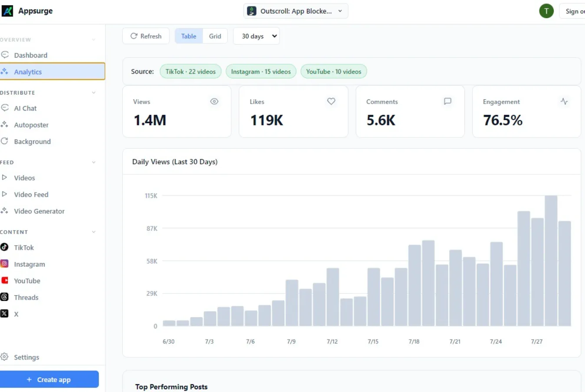Click the Settings gear icon
585x392 pixels.
tap(4, 357)
